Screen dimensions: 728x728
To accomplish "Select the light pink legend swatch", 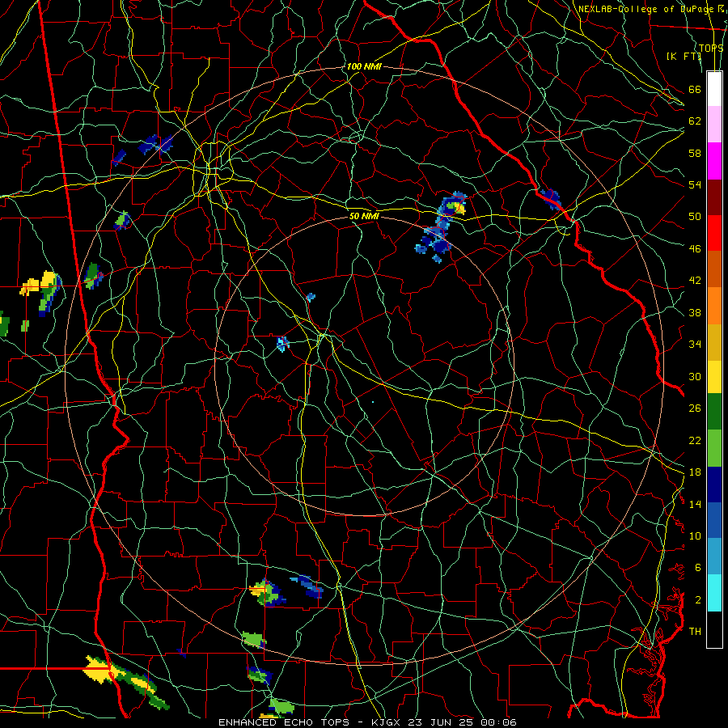I will pos(714,125).
